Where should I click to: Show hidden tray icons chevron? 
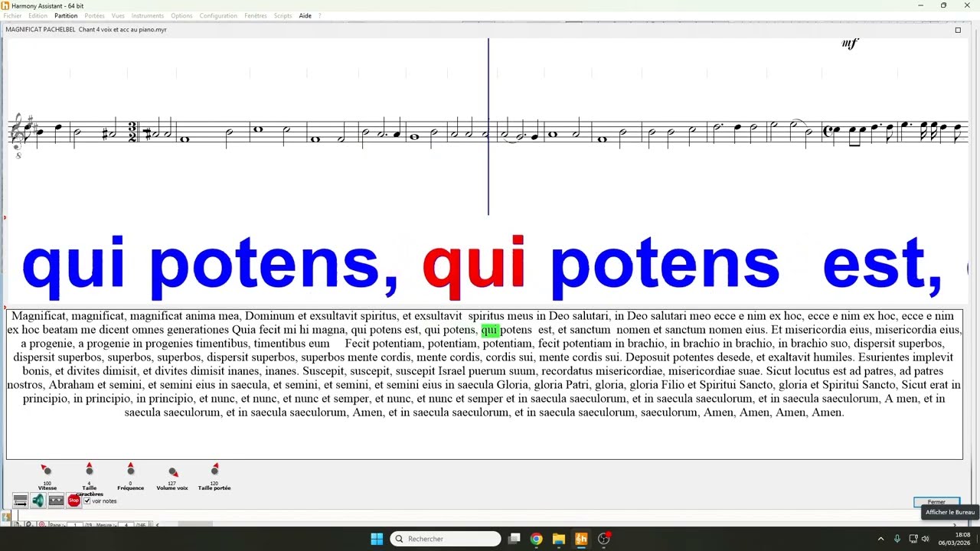880,539
